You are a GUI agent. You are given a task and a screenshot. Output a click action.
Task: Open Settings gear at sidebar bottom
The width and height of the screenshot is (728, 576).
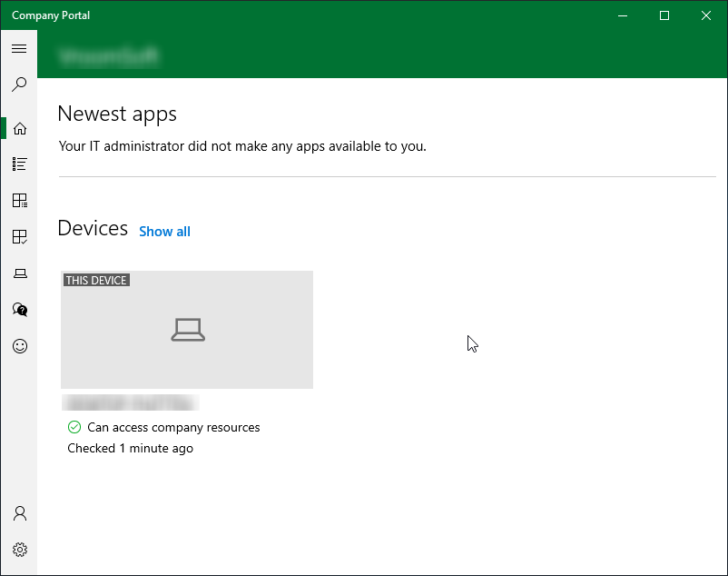pyautogui.click(x=19, y=550)
